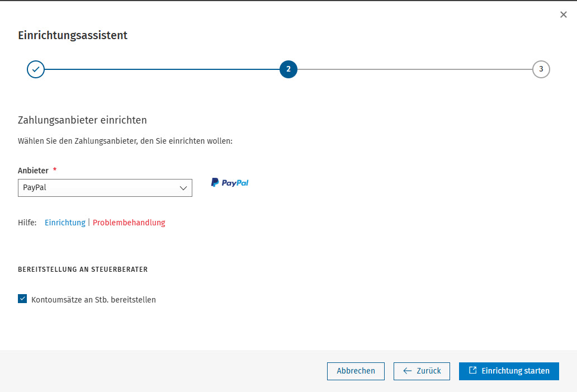Open the Anbieter dropdown showing PayPal
The image size is (577, 392).
(105, 188)
